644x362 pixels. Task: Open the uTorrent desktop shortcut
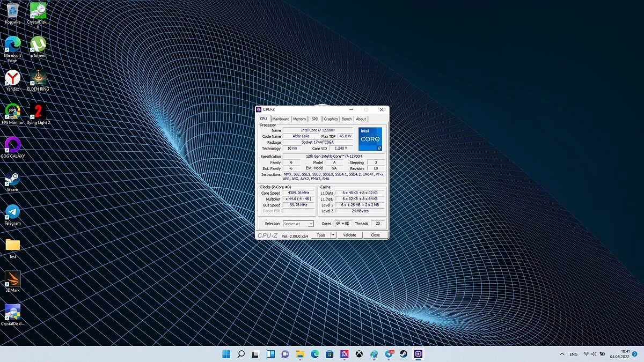point(38,45)
